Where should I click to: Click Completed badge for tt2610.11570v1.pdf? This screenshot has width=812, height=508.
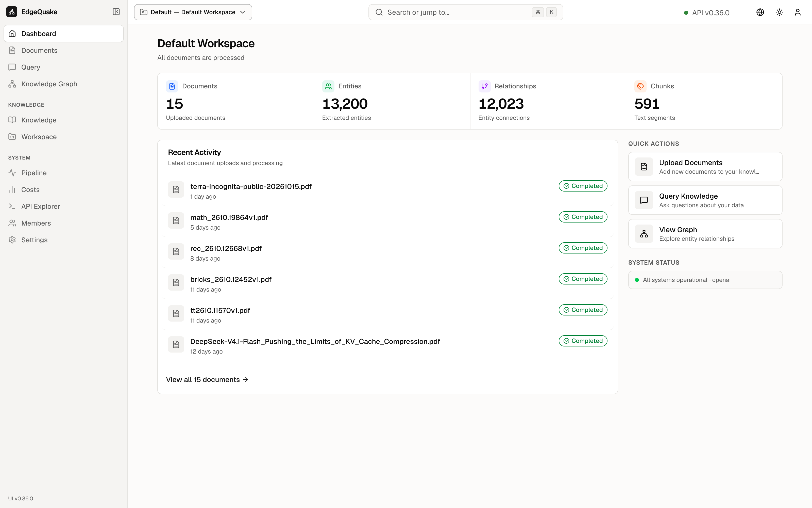click(x=583, y=310)
